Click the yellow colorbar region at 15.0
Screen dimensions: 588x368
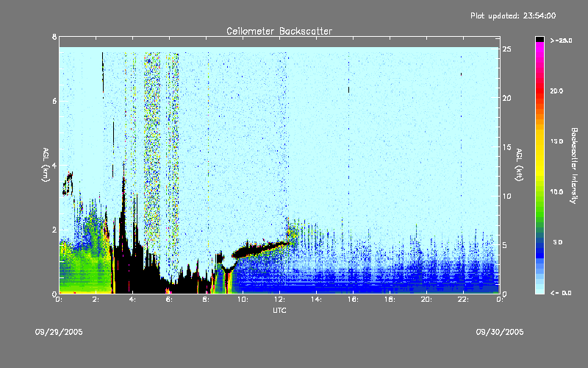(x=539, y=141)
